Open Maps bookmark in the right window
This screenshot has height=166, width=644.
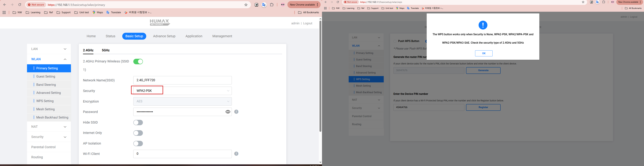(400, 8)
